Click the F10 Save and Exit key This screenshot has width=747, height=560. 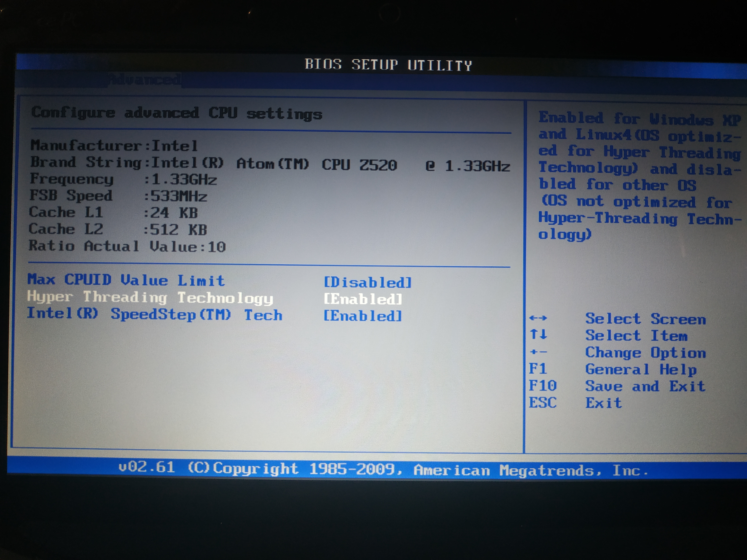pos(542,385)
